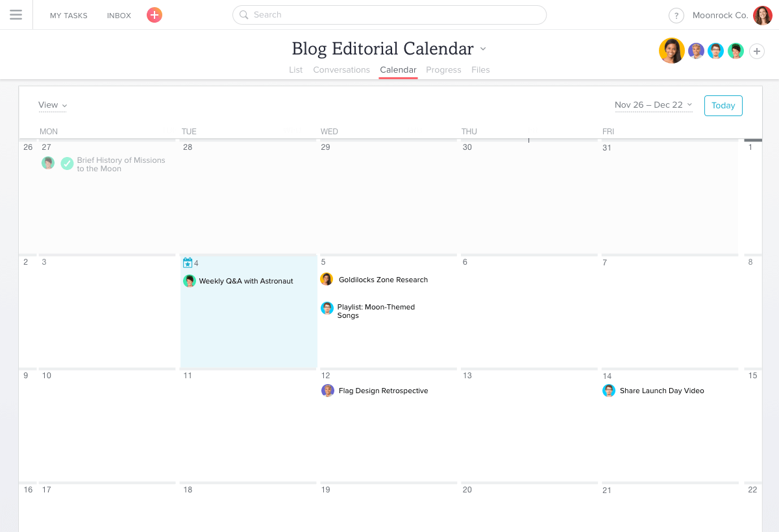
Task: Click assignee avatar on Share Launch Day Video
Action: click(609, 391)
